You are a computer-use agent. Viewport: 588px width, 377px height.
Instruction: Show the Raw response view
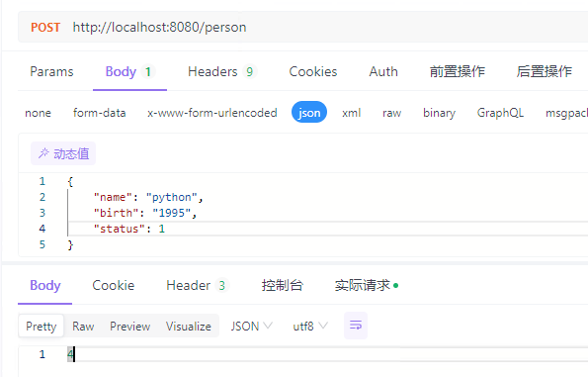click(83, 326)
